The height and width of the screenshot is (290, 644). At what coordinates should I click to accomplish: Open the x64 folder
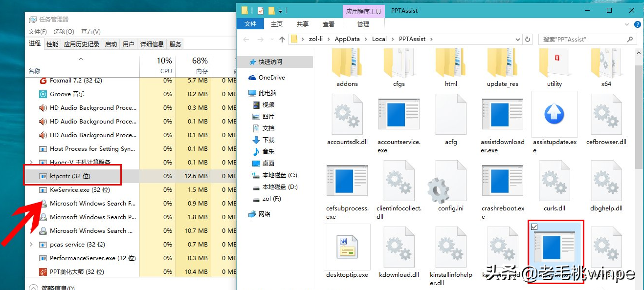(x=606, y=62)
